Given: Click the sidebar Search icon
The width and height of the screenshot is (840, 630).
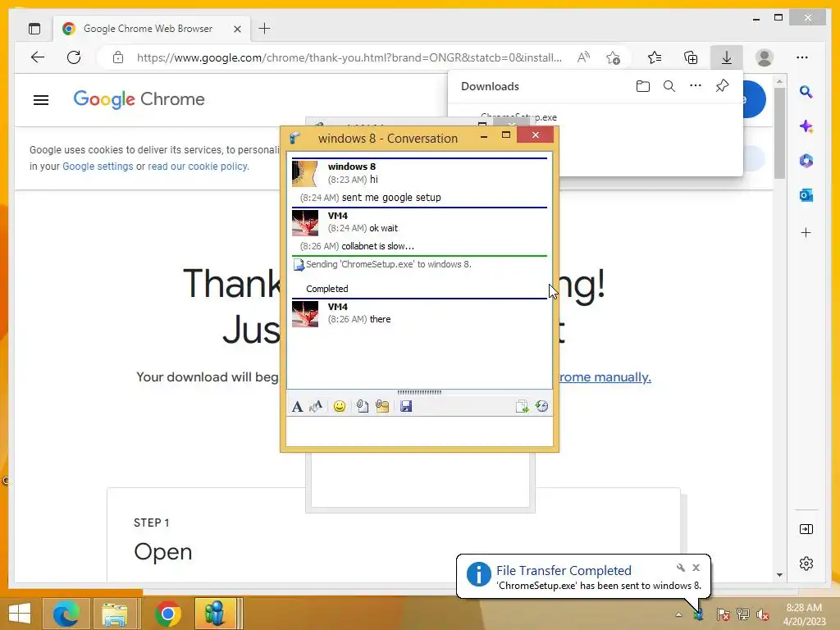Looking at the screenshot, I should click(806, 92).
